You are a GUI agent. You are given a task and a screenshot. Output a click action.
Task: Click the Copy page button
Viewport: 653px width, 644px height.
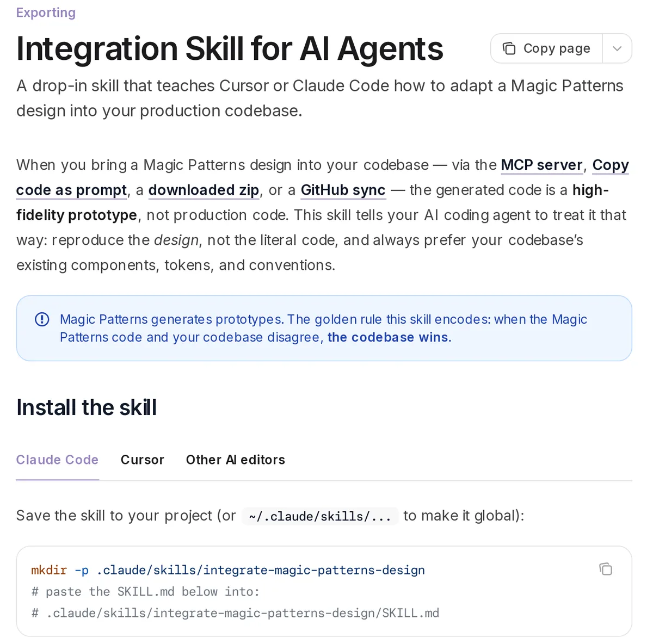(x=546, y=48)
